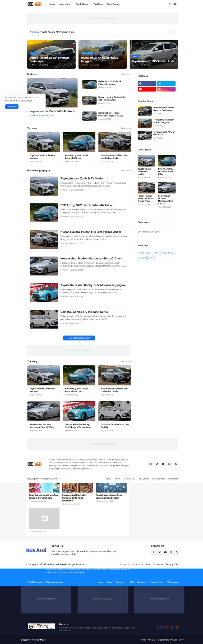Click Lihat semua beside Reviews
The height and width of the screenshot is (644, 203).
pyautogui.click(x=126, y=74)
